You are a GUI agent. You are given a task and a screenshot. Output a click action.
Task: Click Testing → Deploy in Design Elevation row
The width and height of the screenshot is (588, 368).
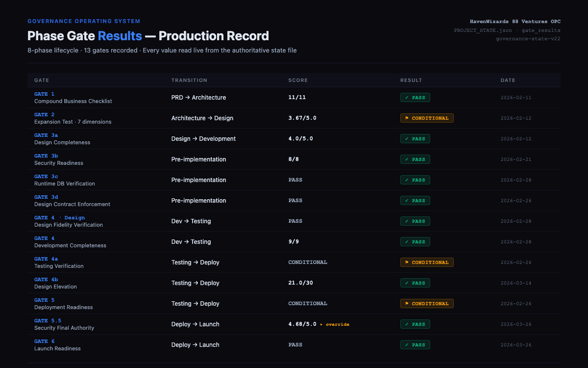pos(196,283)
